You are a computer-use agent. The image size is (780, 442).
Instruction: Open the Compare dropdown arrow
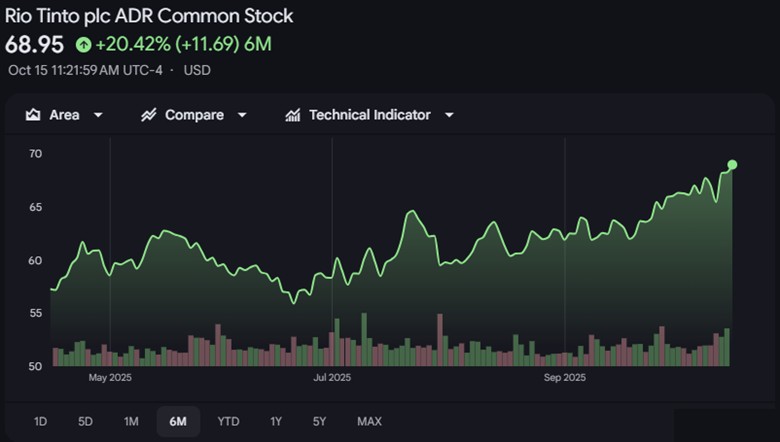(242, 115)
